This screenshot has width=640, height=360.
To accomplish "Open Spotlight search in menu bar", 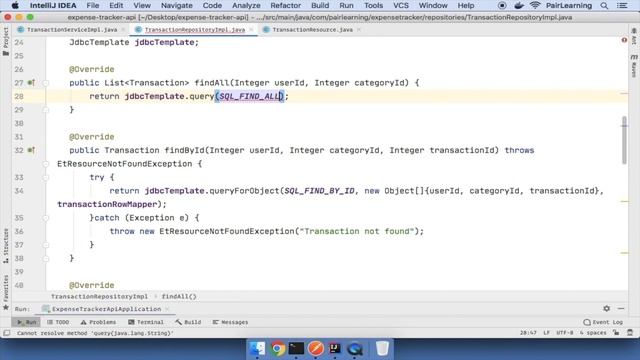I will (604, 6).
